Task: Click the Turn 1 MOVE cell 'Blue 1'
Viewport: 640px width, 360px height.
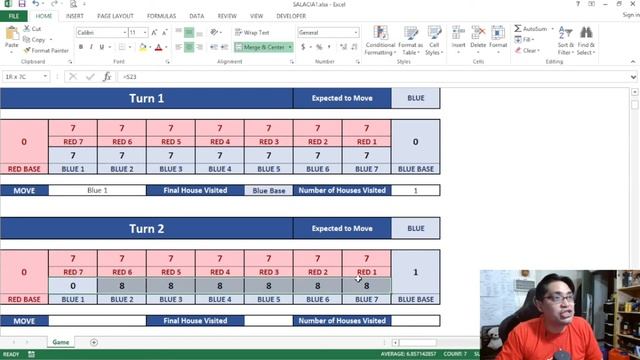Action: click(97, 190)
